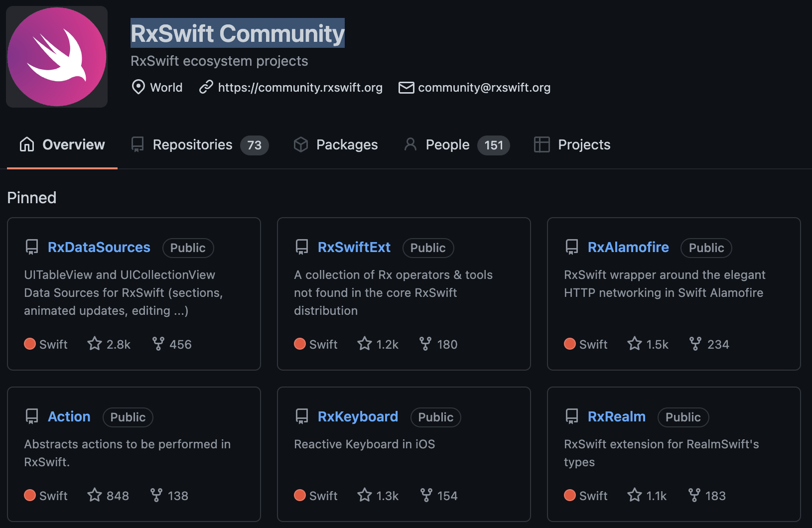
Task: View RxDataSources stargazers (2.8k)
Action: [x=109, y=344]
